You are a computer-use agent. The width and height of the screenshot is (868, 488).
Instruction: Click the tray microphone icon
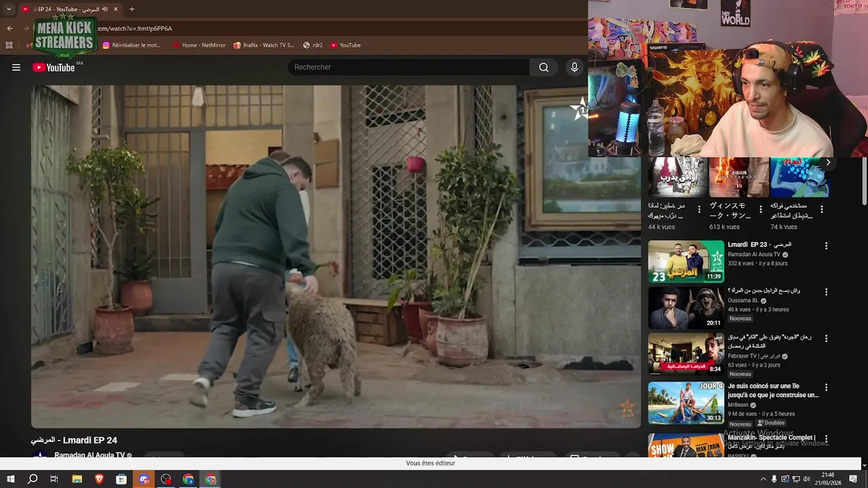(774, 479)
